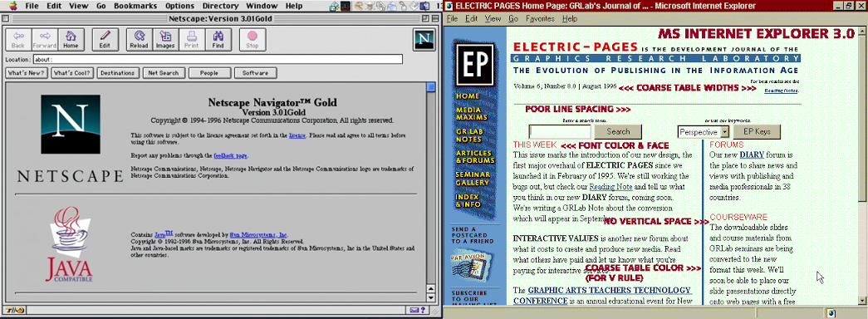Screen dimensions: 868x319
Task: Open Favorites menu in Internet Explorer
Action: pos(540,18)
